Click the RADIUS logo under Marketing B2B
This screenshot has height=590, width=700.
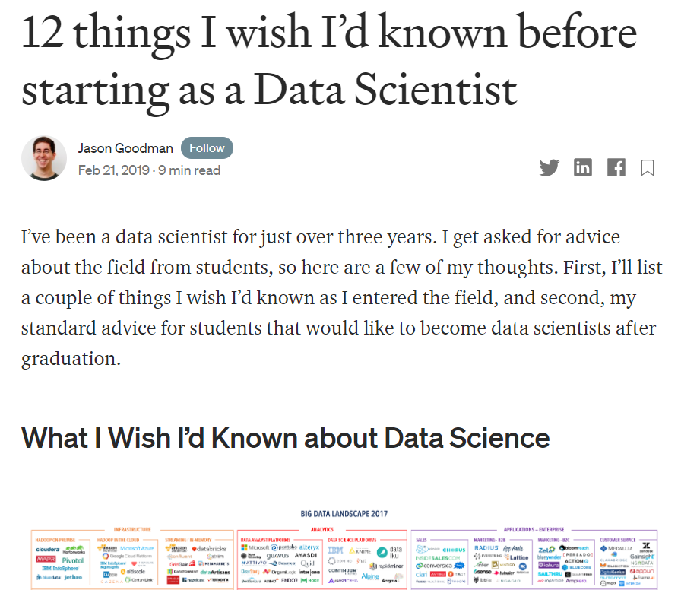point(486,547)
